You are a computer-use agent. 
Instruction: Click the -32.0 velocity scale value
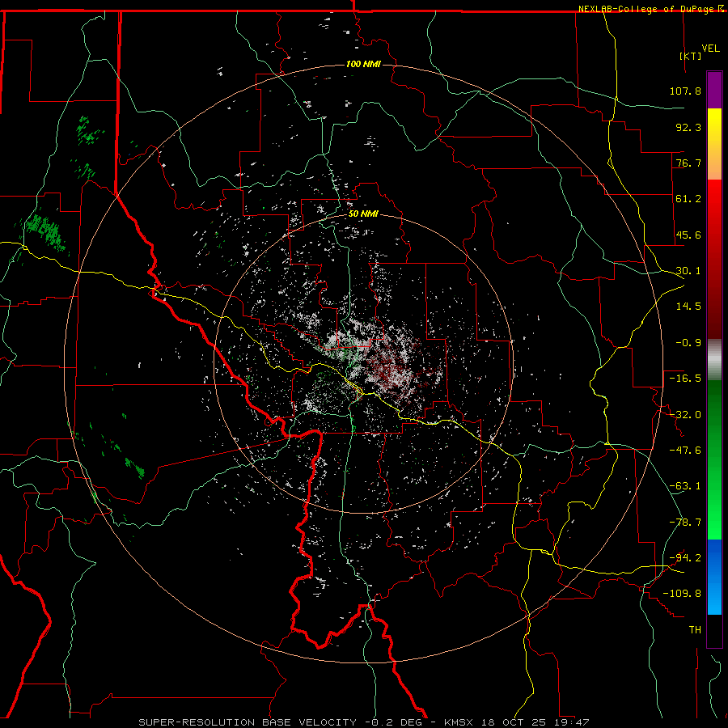coord(685,415)
